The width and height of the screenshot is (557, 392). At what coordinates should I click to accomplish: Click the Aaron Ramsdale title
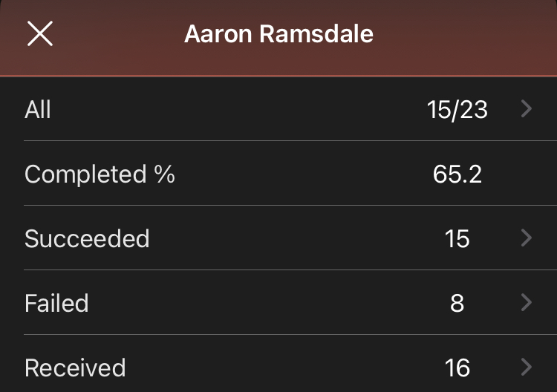click(x=278, y=33)
